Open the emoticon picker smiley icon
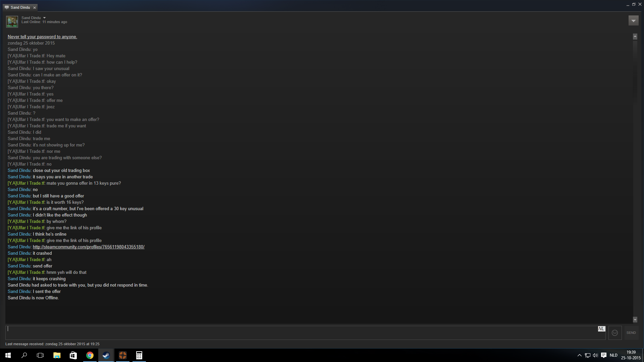 pos(615,333)
